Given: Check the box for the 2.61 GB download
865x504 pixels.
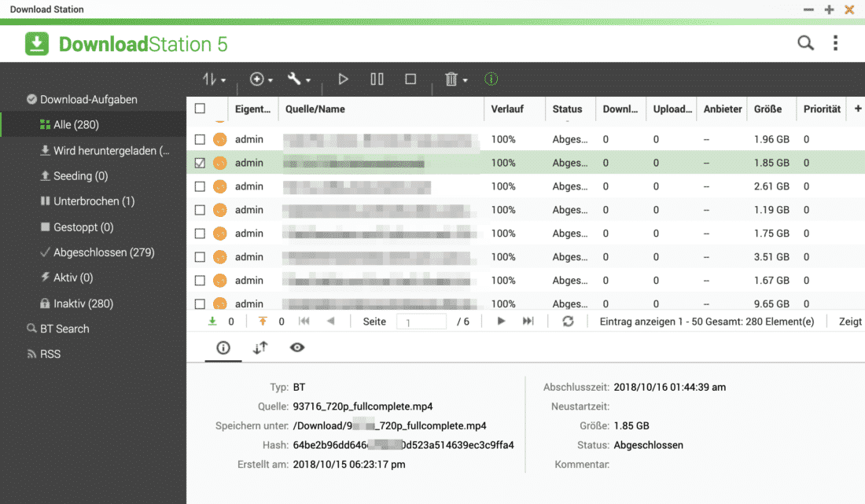Looking at the screenshot, I should pyautogui.click(x=200, y=186).
